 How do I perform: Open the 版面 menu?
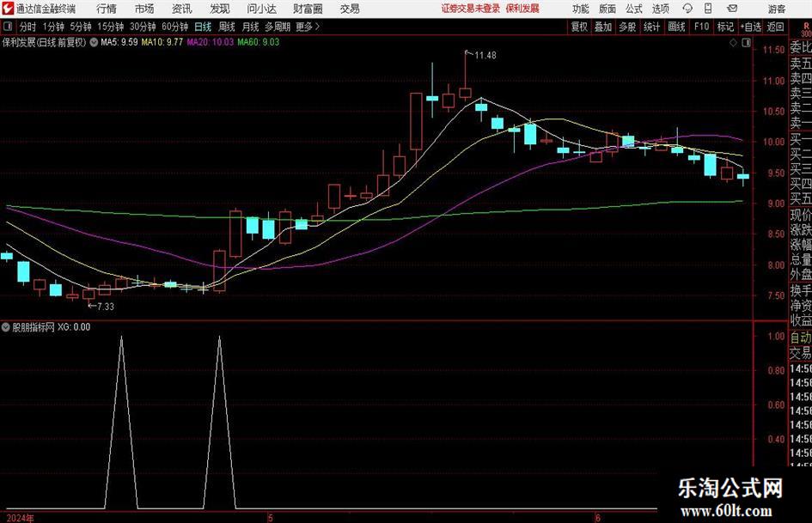pos(607,9)
